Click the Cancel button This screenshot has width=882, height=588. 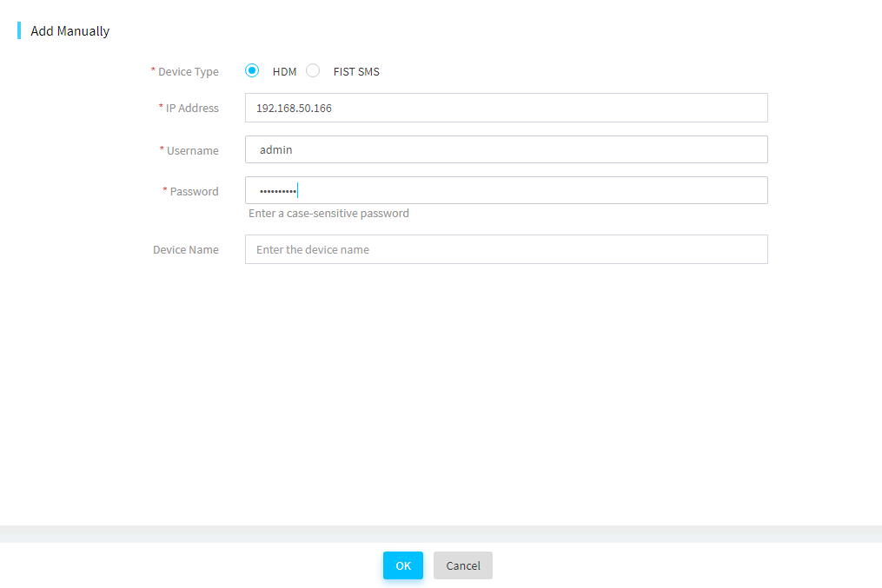463,565
